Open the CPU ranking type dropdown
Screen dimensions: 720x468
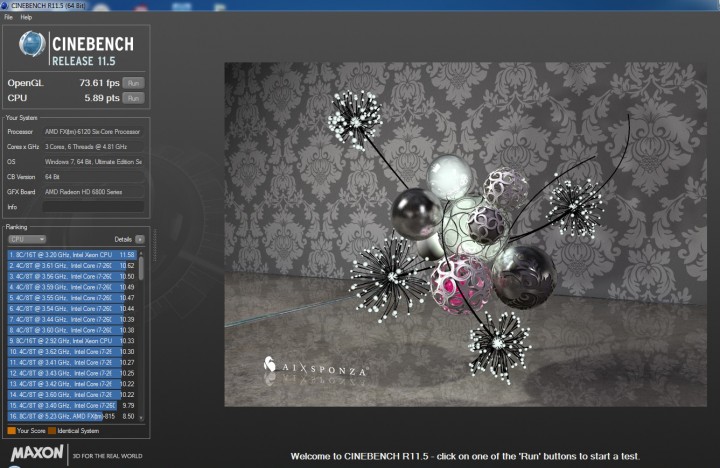point(27,240)
